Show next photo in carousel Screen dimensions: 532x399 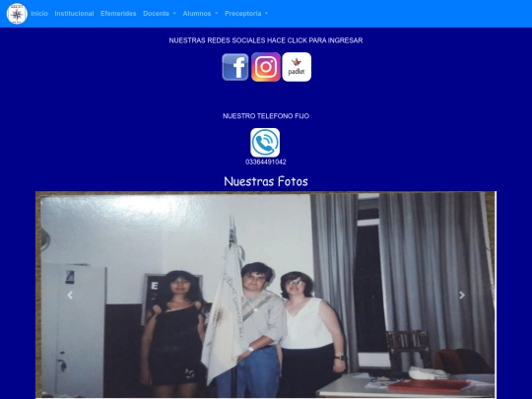click(x=462, y=296)
